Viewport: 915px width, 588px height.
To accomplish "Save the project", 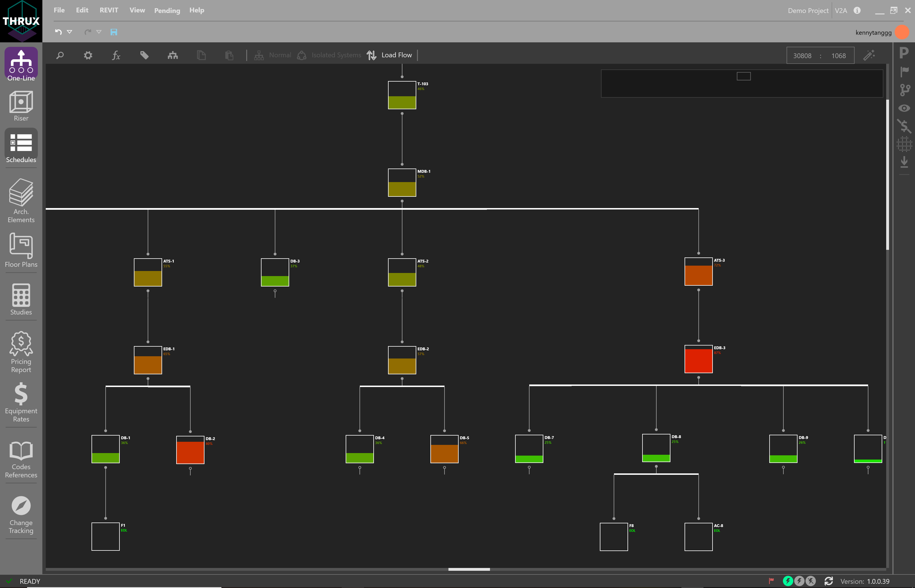I will 114,32.
